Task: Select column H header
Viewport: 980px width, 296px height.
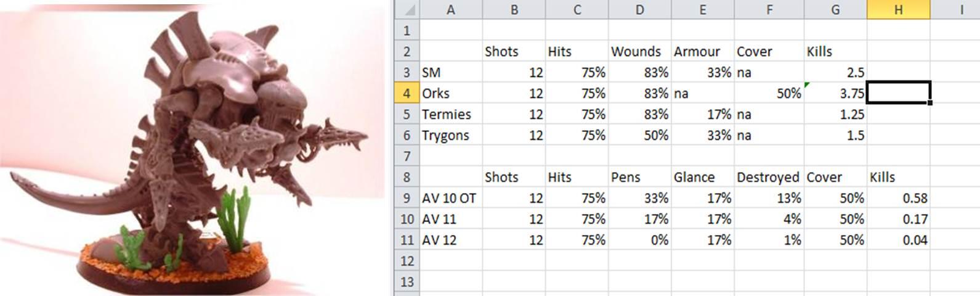Action: [x=898, y=10]
